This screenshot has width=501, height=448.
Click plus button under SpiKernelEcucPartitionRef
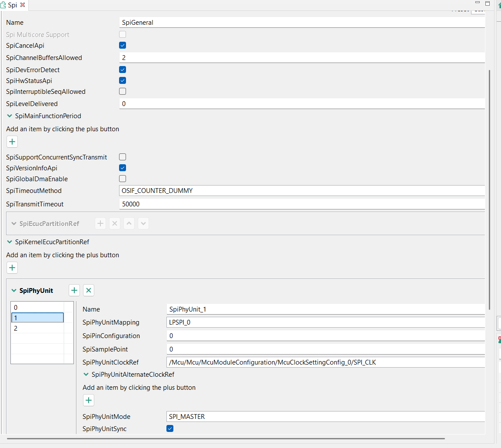click(12, 268)
